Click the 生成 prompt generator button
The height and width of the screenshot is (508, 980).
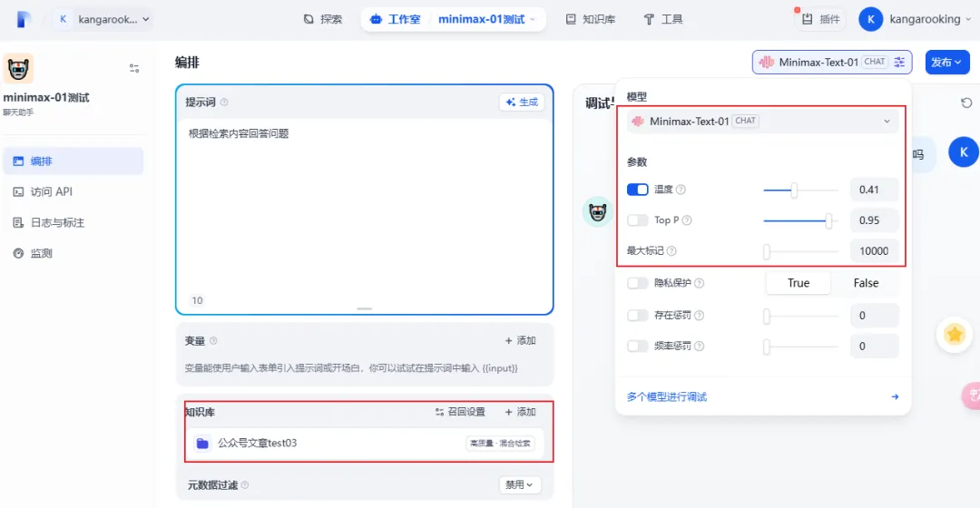click(x=522, y=102)
